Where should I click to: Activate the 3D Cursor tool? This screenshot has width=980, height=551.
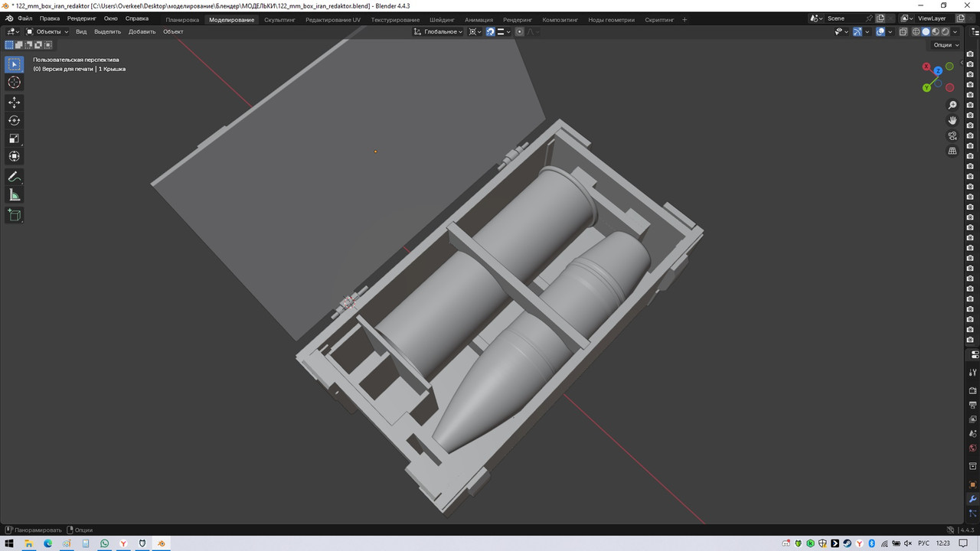coord(15,82)
